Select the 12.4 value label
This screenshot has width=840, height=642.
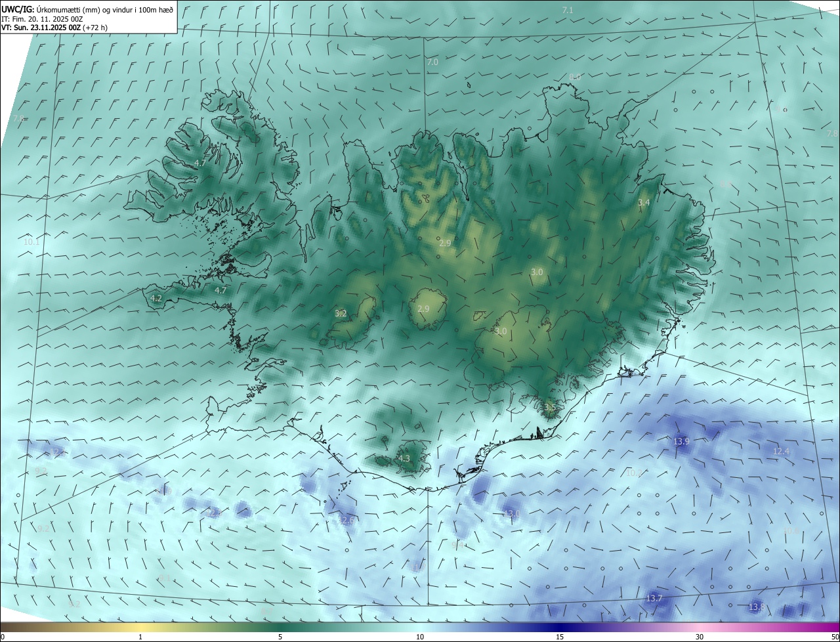coord(781,451)
